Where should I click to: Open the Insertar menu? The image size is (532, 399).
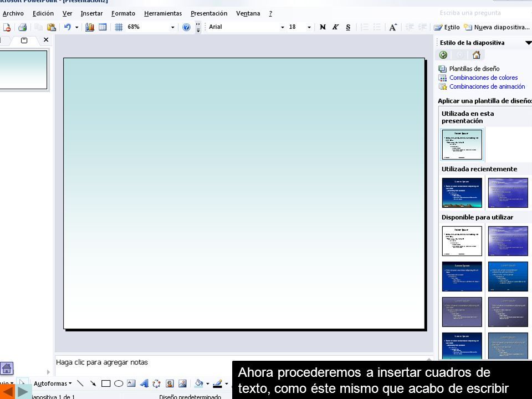[x=91, y=13]
